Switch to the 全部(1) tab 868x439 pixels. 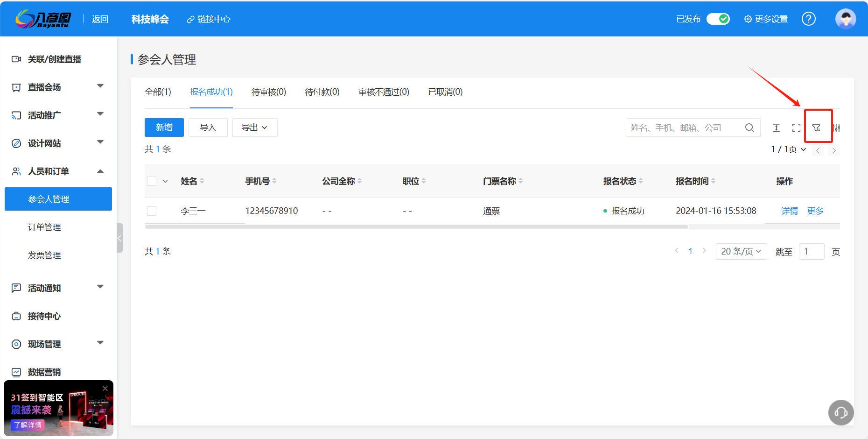point(158,92)
